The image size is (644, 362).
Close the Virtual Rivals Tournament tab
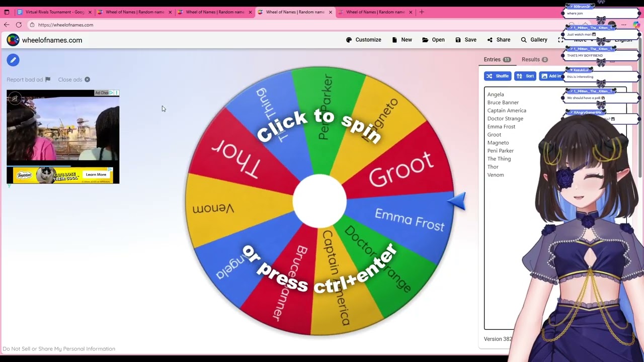point(90,12)
